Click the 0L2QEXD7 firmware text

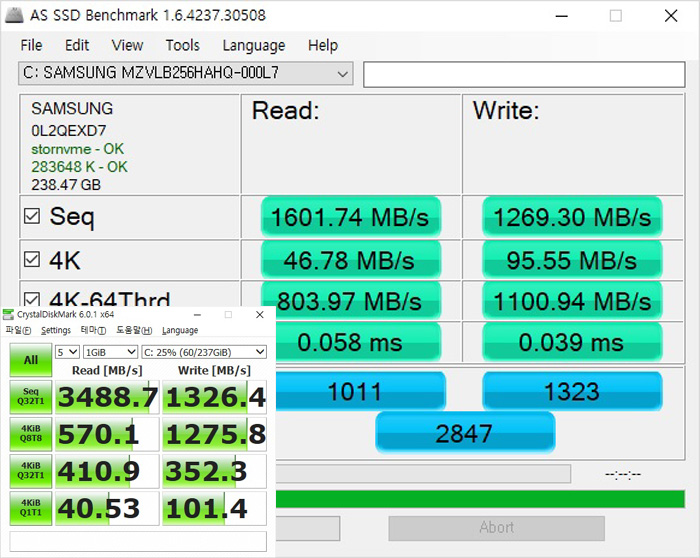(69, 130)
